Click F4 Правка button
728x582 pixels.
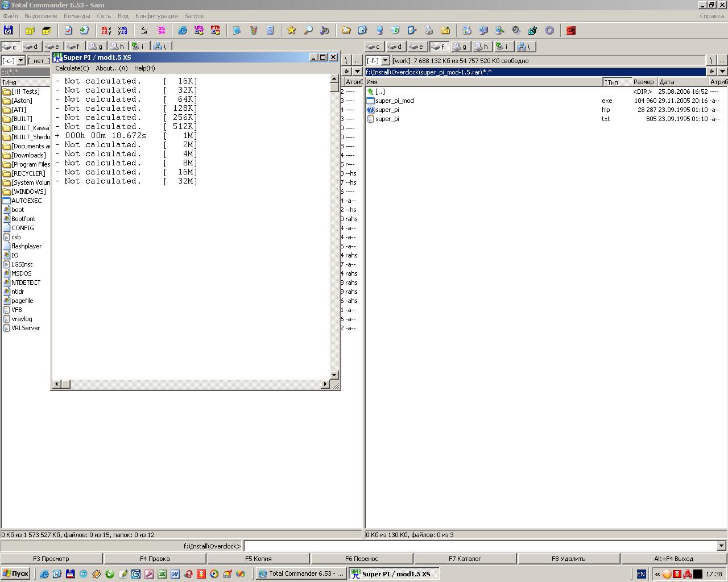[x=155, y=559]
